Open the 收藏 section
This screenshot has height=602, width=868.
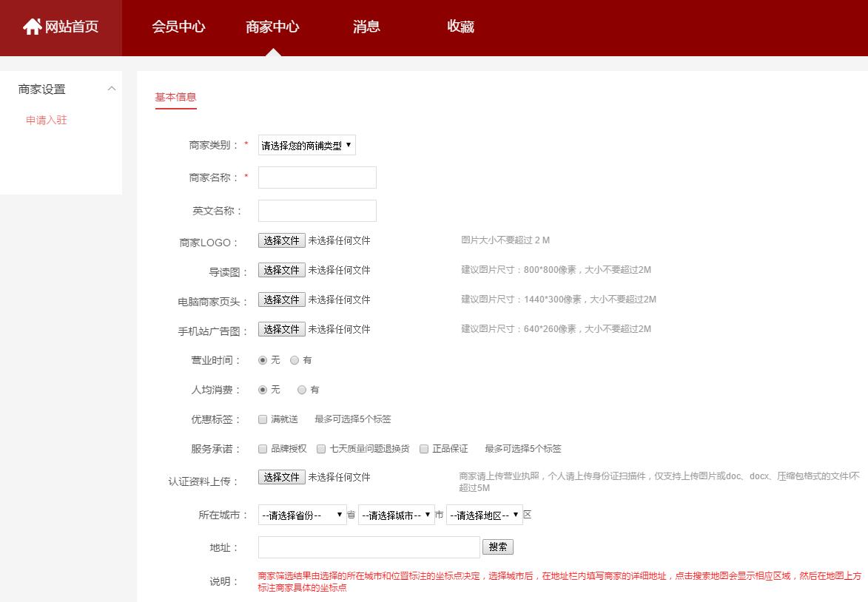click(x=460, y=27)
